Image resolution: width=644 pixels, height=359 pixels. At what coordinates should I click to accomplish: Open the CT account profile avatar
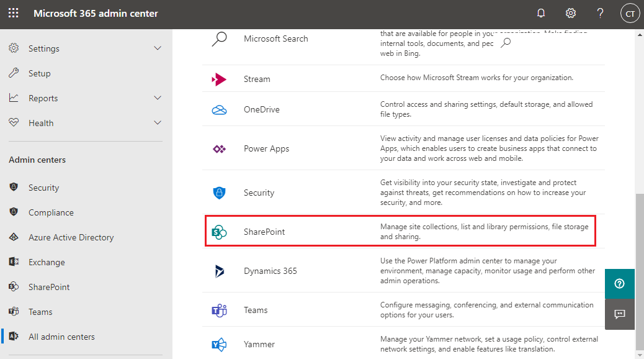[630, 14]
